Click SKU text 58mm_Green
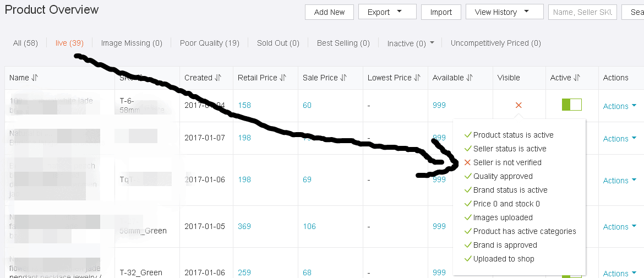The width and height of the screenshot is (644, 278). coord(143,231)
